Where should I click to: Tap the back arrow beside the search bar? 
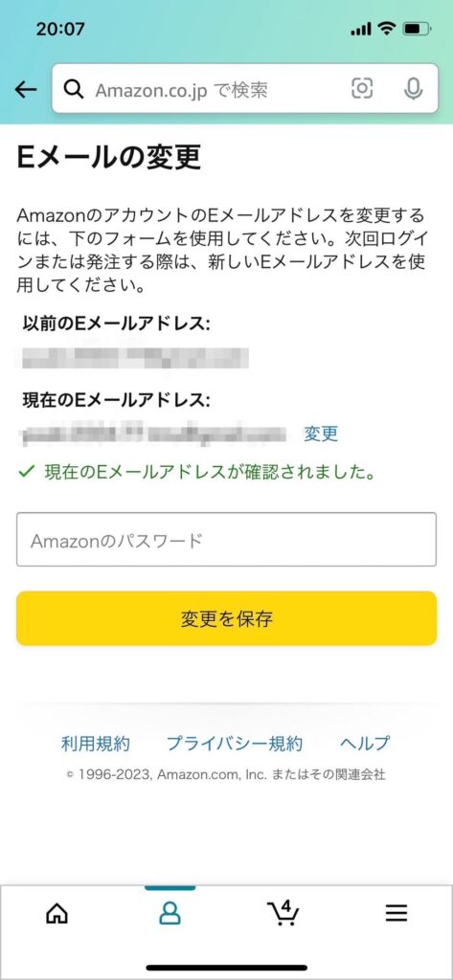point(26,90)
